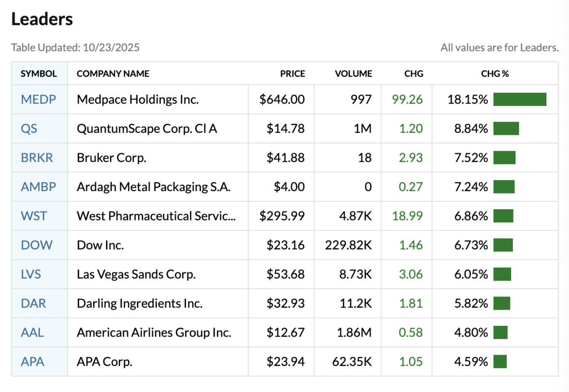Click the DOW ticker symbol
Screen dimensions: 569x392
[36, 245]
